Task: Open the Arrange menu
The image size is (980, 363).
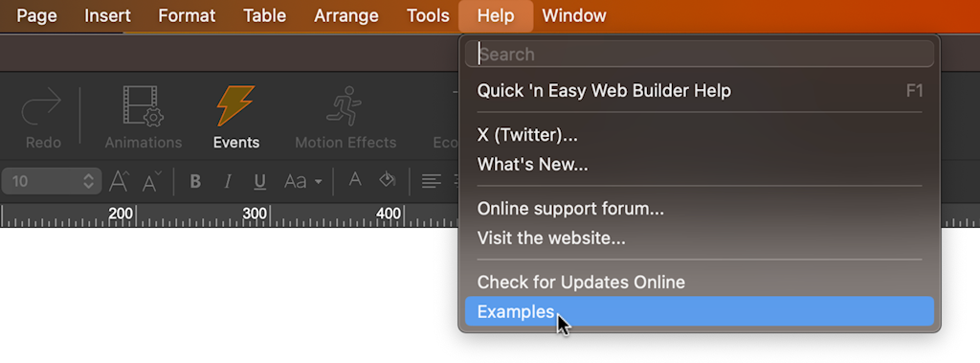Action: pos(346,15)
